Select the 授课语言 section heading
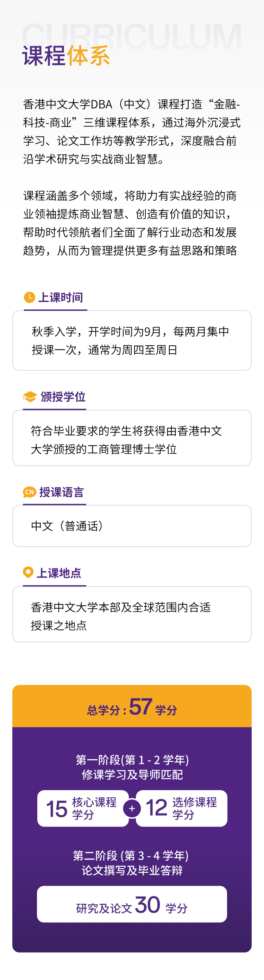This screenshot has width=264, height=980. click(62, 492)
